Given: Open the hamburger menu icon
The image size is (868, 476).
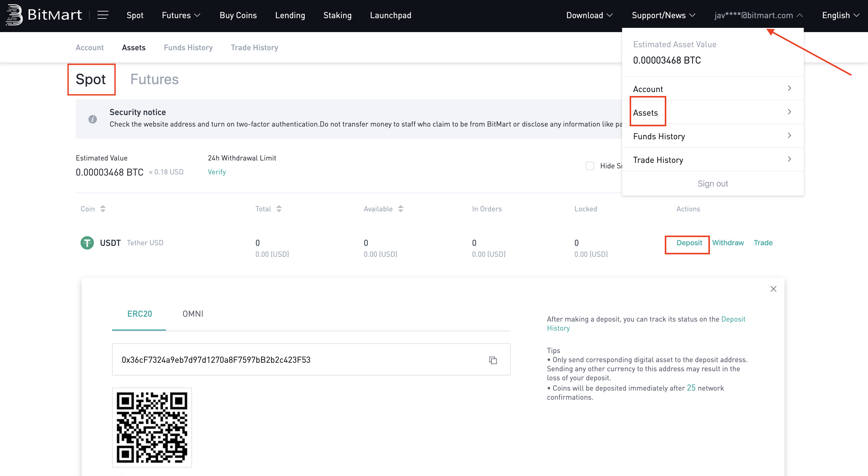Looking at the screenshot, I should [103, 15].
